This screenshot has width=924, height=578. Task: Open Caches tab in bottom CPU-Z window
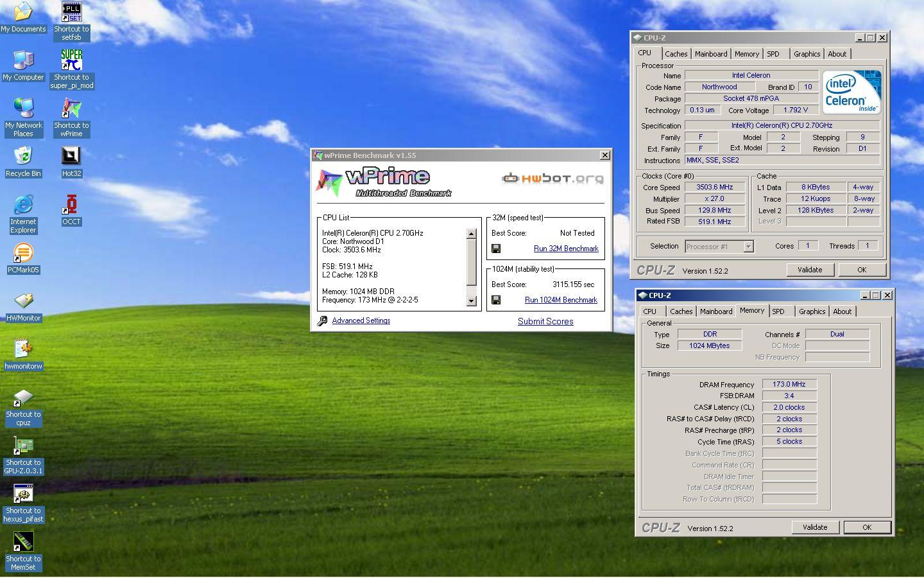681,311
